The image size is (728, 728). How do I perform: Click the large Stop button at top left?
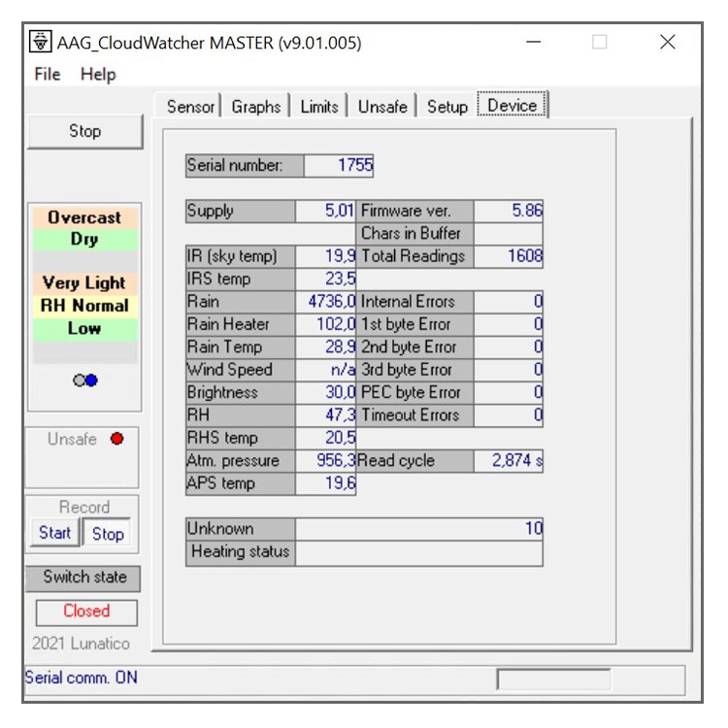[x=85, y=131]
